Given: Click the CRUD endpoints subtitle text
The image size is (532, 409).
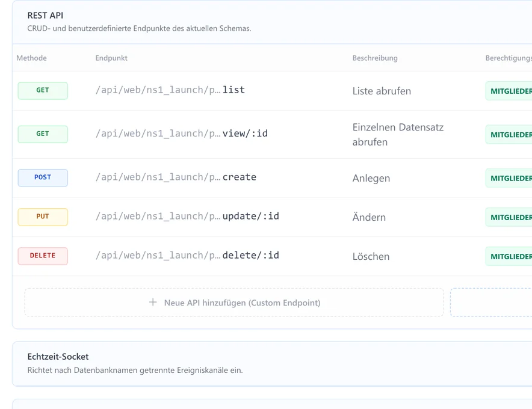Looking at the screenshot, I should click(139, 28).
